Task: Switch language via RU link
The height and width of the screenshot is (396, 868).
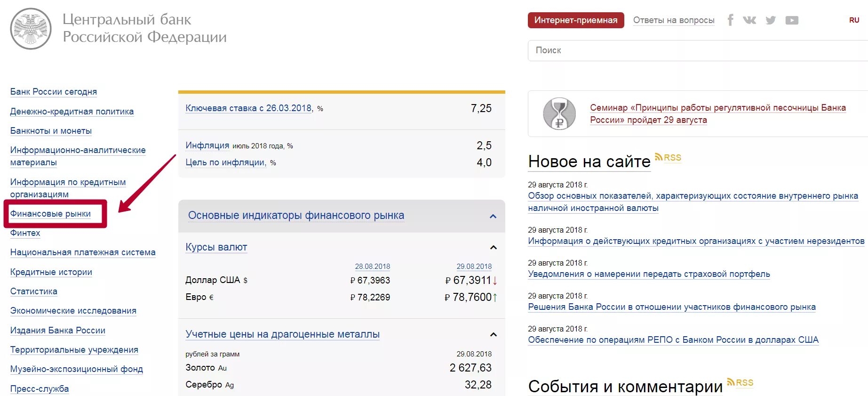Action: tap(854, 20)
